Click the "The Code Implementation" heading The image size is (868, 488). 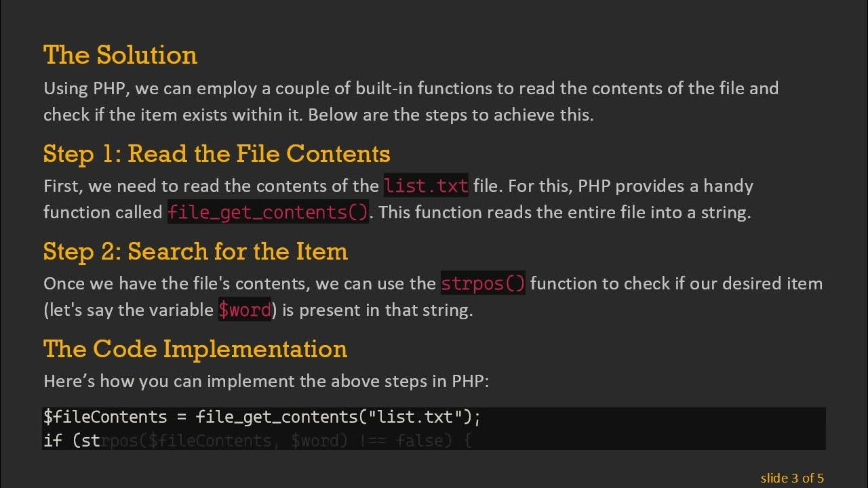pyautogui.click(x=195, y=349)
